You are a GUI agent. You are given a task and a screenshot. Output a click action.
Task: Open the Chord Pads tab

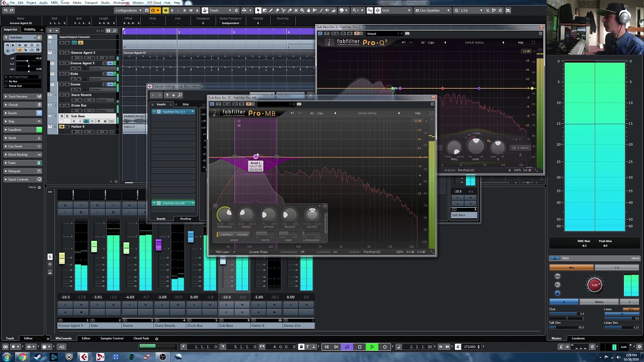tap(141, 338)
